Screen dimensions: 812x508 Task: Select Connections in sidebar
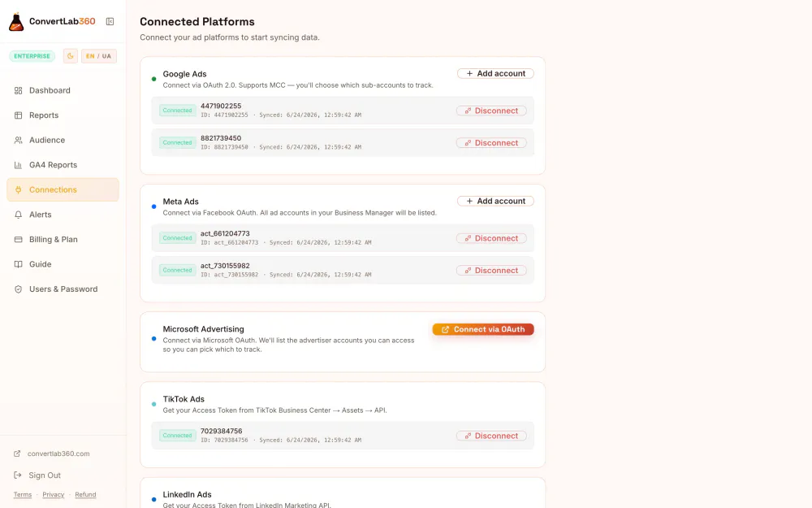point(63,189)
